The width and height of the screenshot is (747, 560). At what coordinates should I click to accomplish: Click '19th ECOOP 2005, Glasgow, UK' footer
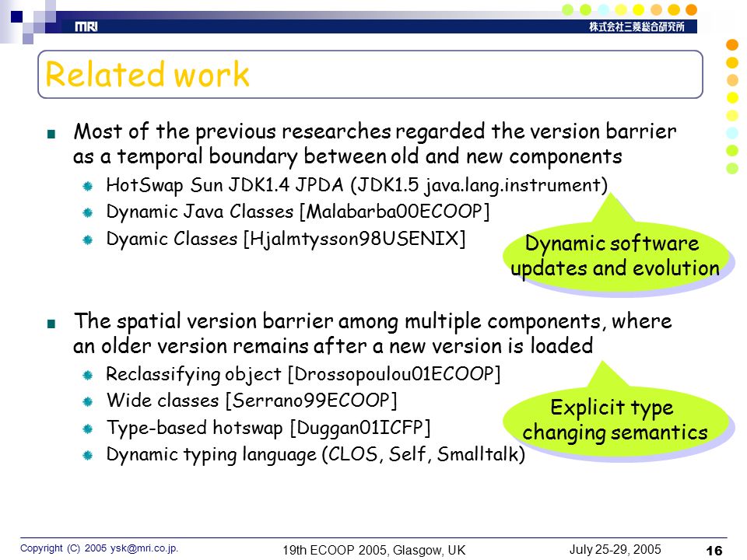click(x=374, y=550)
